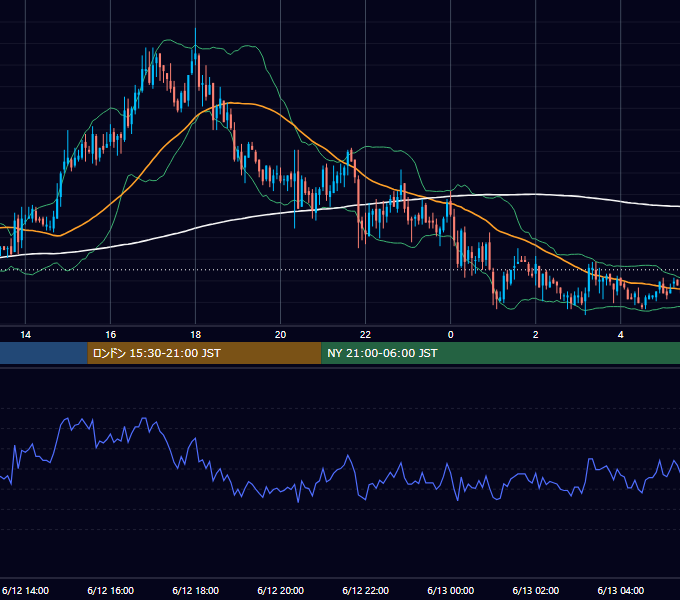Screen dimensions: 680x600
Task: Click the hour label 22 on price chart axis
Action: [366, 335]
